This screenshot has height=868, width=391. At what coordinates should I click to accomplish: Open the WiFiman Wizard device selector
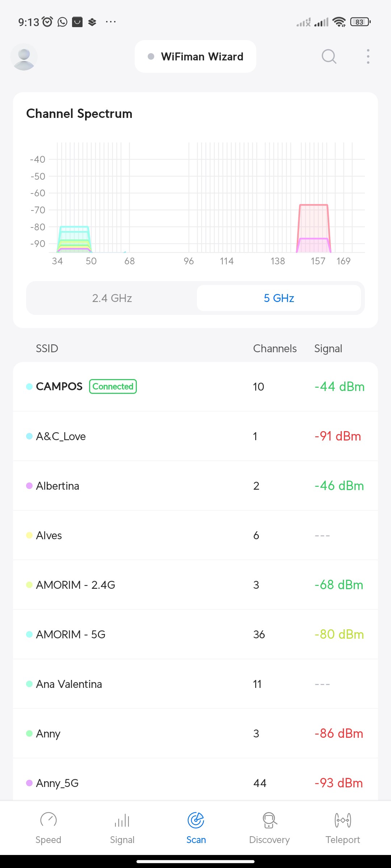(195, 56)
